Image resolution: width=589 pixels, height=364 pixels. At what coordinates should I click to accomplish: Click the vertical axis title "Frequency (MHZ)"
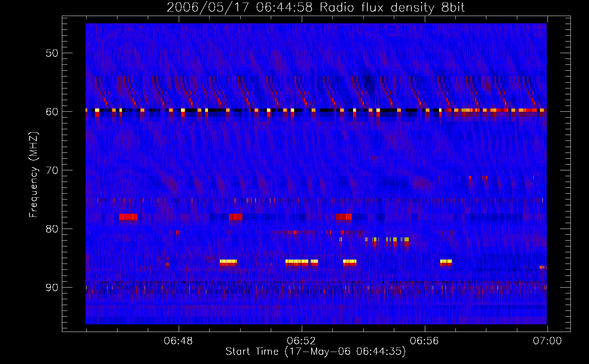(33, 175)
